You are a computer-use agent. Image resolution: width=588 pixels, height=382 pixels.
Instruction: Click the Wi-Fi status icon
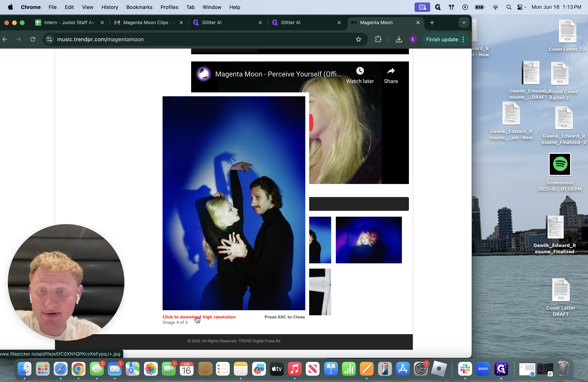495,7
